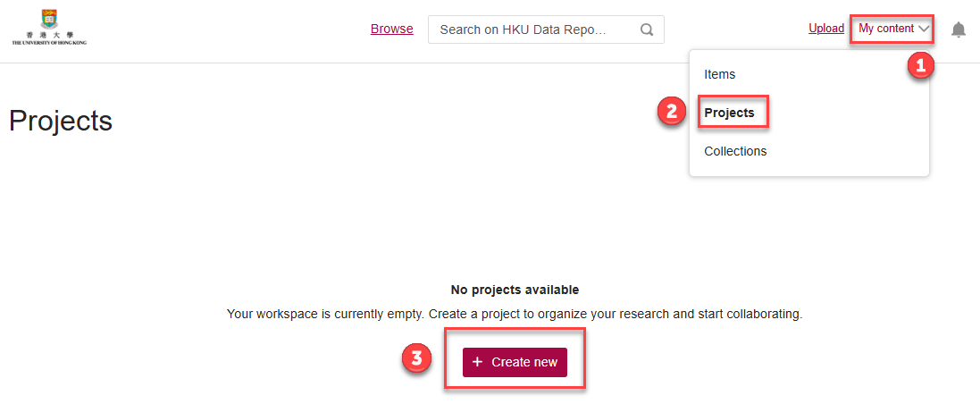
Task: Open the My content dropdown label
Action: (885, 29)
